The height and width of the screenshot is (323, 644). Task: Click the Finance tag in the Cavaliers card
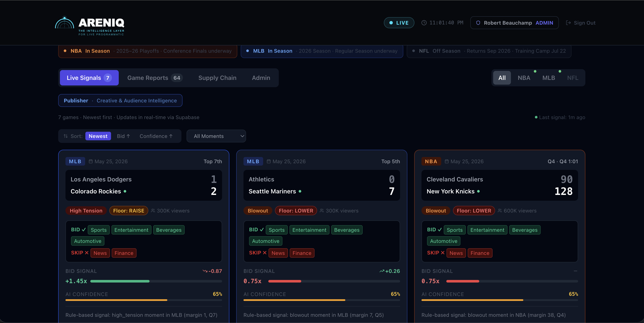pos(480,253)
